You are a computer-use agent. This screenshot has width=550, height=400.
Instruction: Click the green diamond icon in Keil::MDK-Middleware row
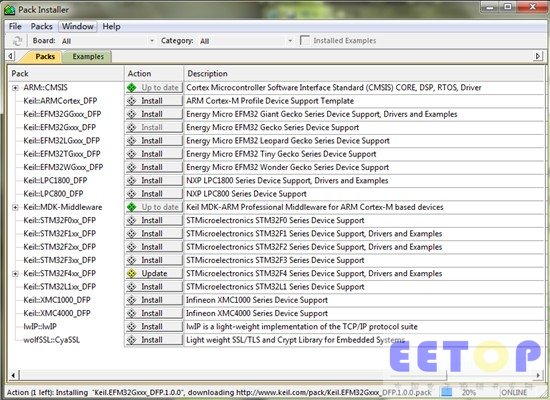pos(132,207)
